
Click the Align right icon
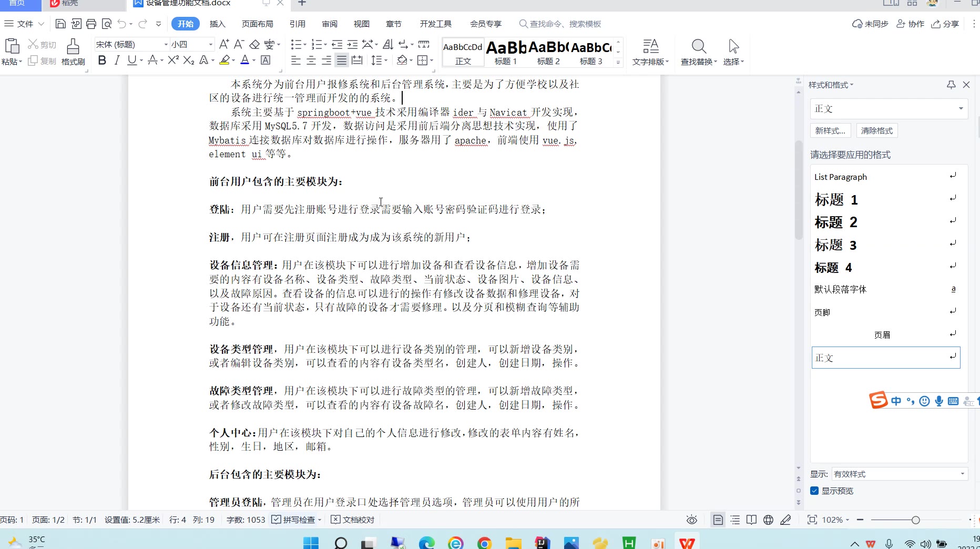pyautogui.click(x=326, y=60)
